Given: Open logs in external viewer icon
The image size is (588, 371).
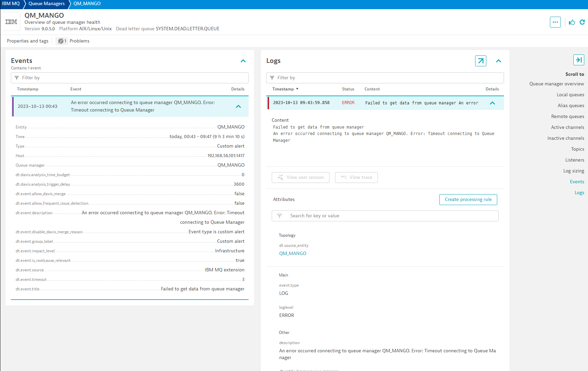Looking at the screenshot, I should [481, 61].
